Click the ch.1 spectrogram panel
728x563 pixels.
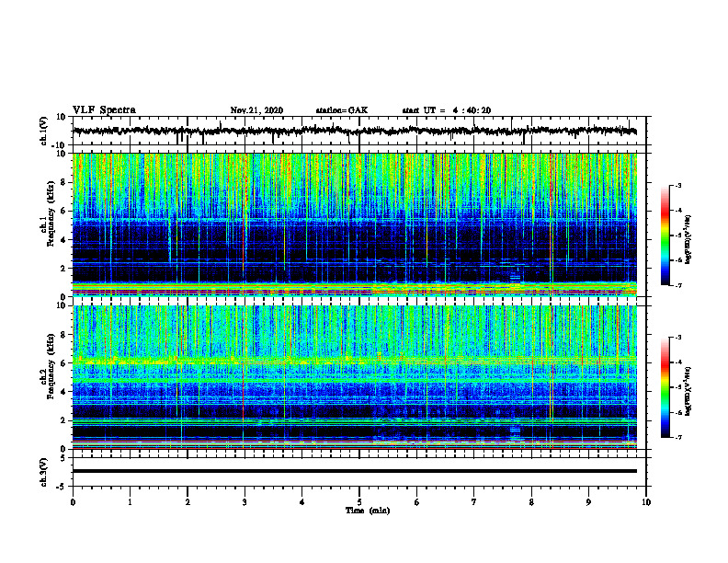pos(355,224)
